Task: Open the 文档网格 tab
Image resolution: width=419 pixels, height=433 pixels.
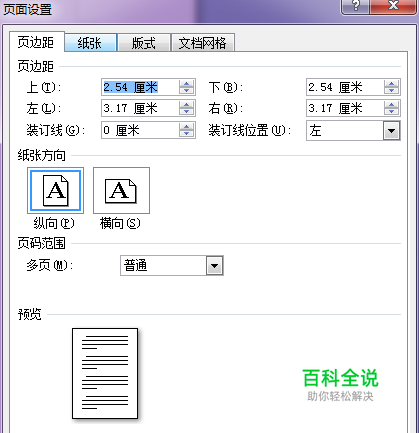Action: [203, 42]
